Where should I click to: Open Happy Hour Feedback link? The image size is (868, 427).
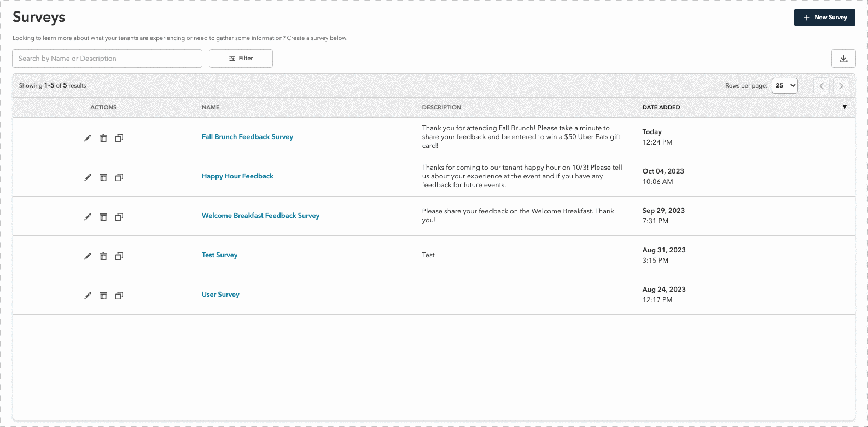[237, 176]
